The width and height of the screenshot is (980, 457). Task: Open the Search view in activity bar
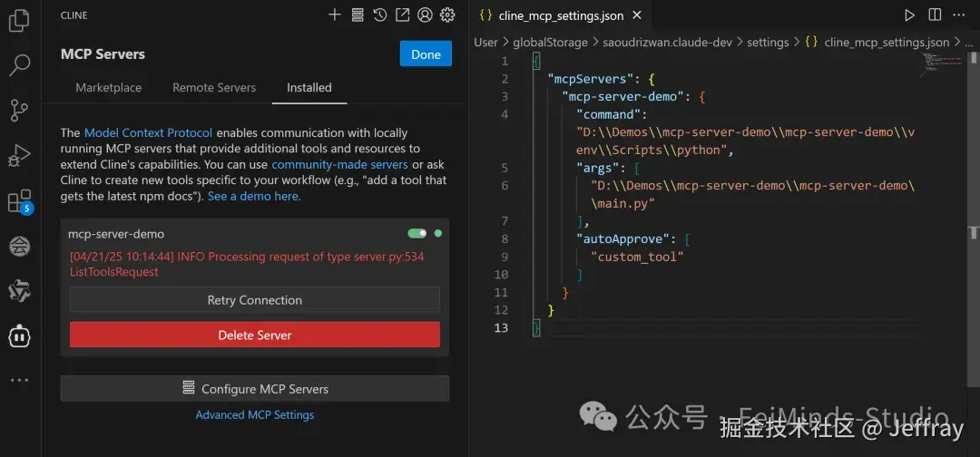19,65
